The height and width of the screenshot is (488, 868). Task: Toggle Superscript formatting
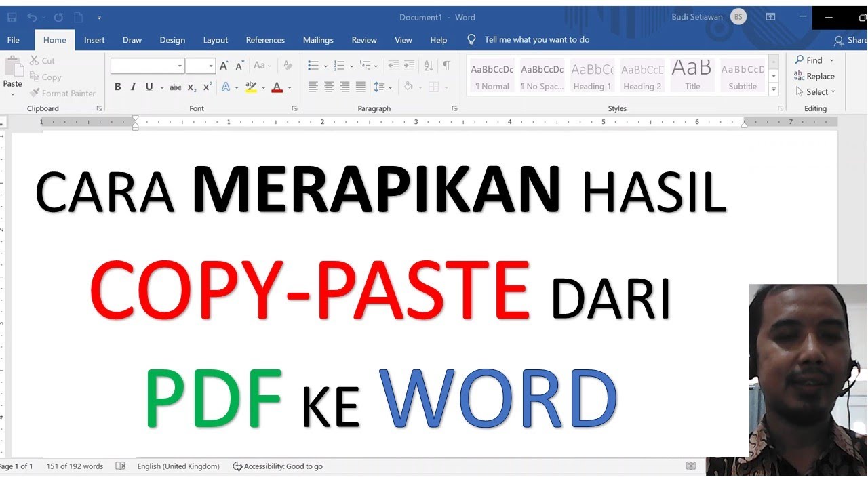tap(208, 87)
